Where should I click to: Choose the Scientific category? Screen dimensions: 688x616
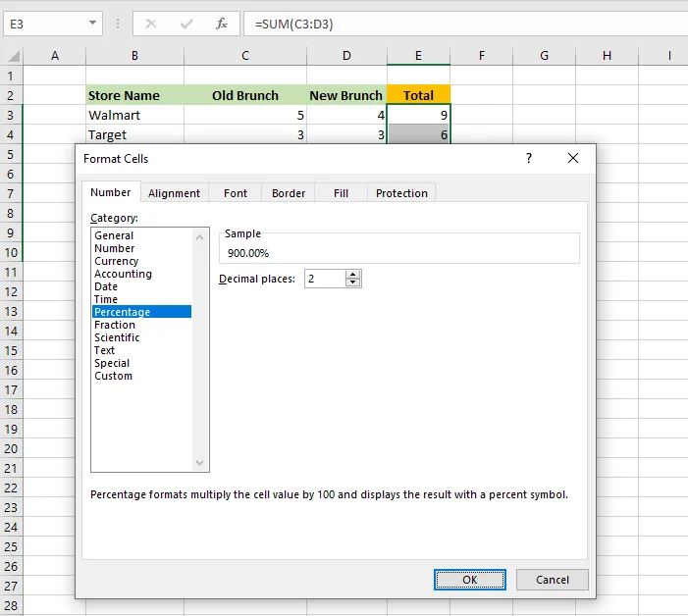point(141,337)
